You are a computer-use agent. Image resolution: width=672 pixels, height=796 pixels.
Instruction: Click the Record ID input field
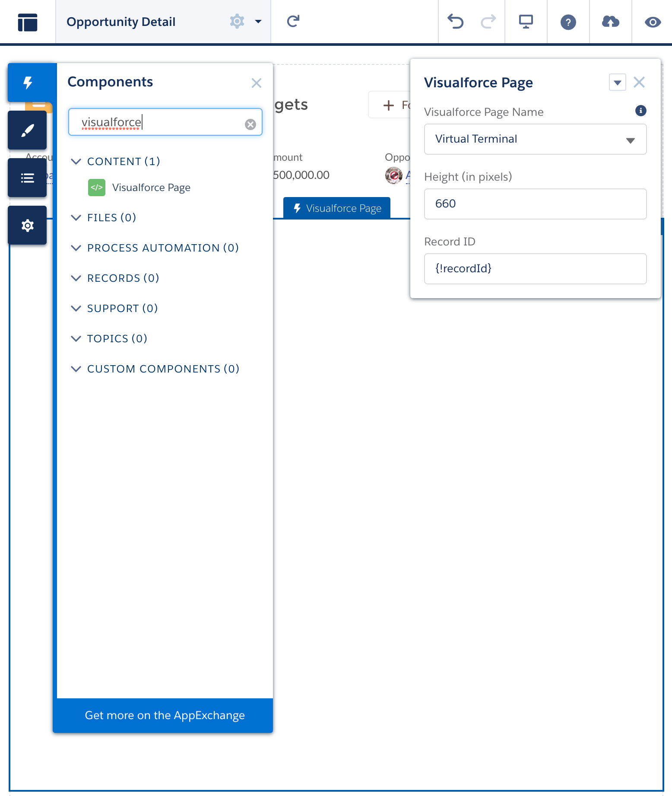pyautogui.click(x=536, y=269)
